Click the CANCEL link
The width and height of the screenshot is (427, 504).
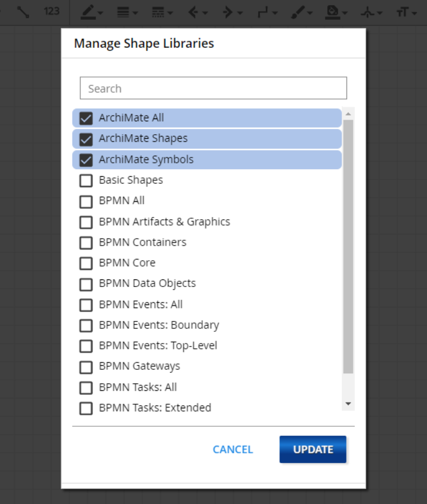click(x=233, y=450)
